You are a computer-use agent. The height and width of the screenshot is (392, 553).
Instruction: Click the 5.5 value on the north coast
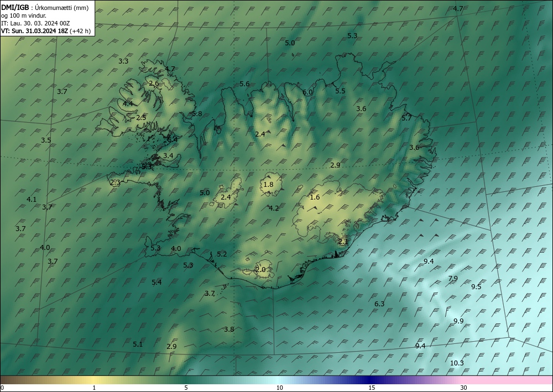tap(340, 91)
